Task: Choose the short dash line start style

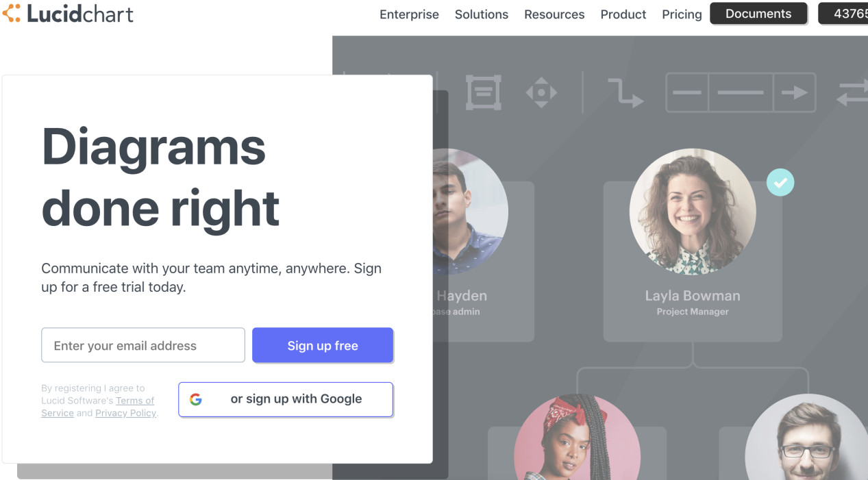Action: [x=687, y=92]
